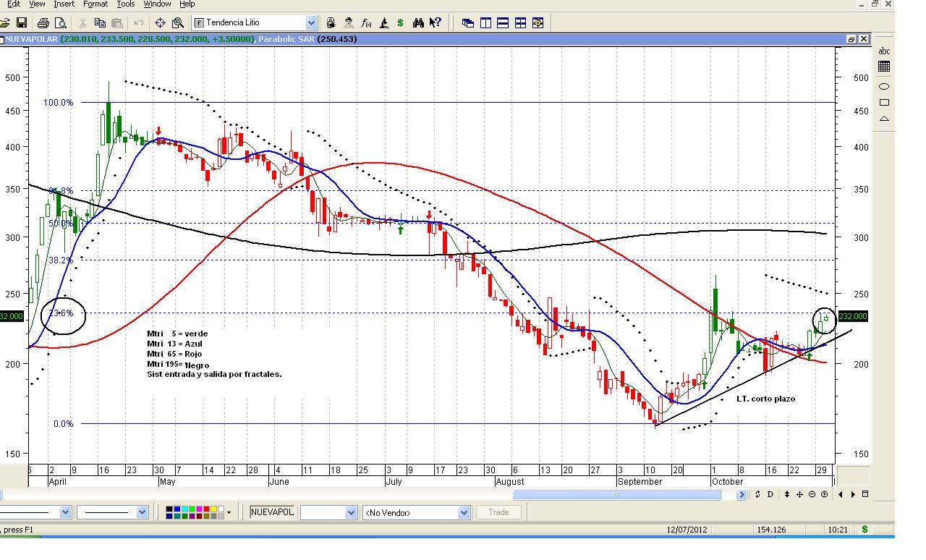Click the Trade button
The height and width of the screenshot is (560, 926).
tap(498, 512)
